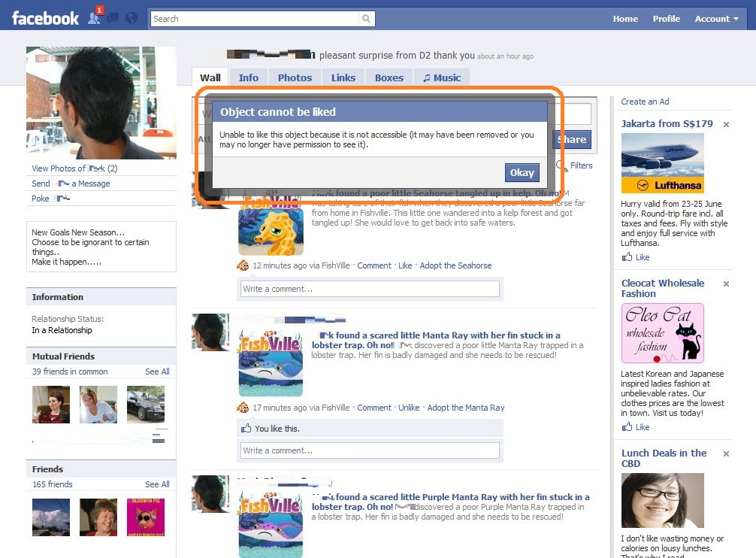
Task: Open the messages icon in header
Action: 113,18
